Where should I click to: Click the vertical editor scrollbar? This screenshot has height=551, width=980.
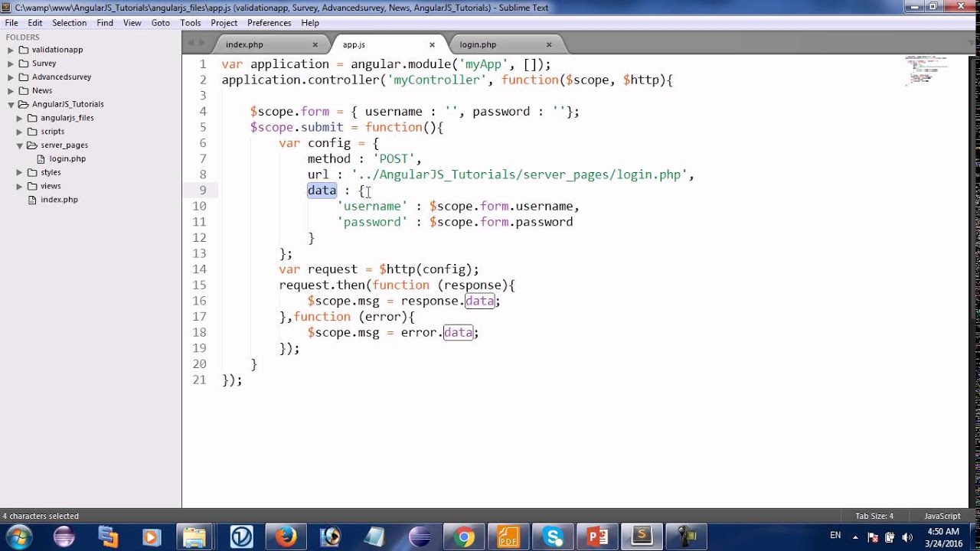(x=974, y=187)
